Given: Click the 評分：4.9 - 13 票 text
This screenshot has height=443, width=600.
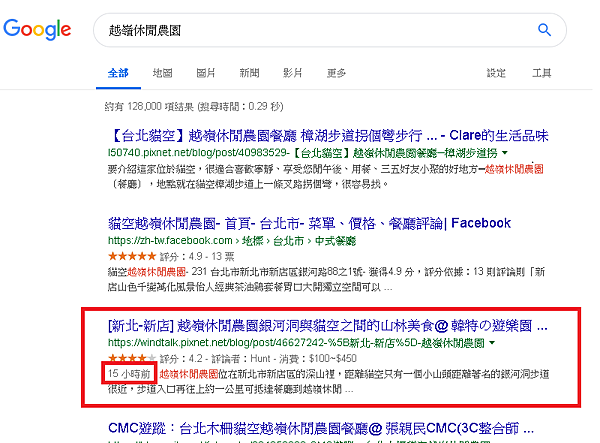Looking at the screenshot, I should tap(197, 256).
